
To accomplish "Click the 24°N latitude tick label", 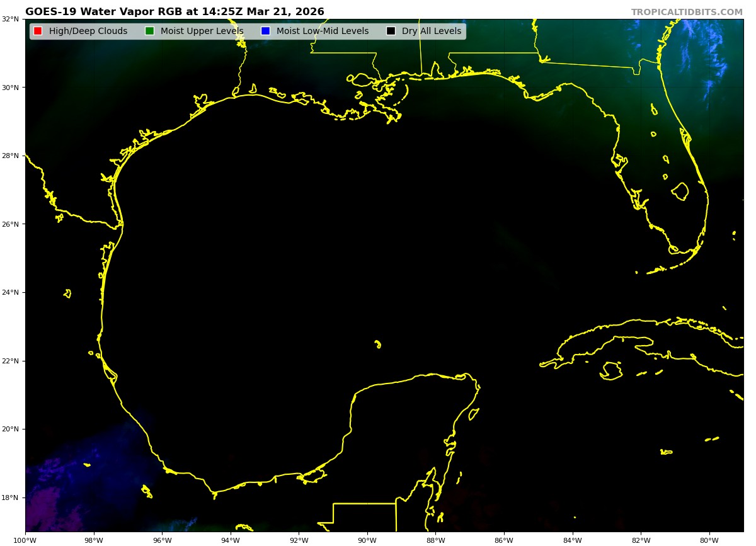I will point(10,292).
